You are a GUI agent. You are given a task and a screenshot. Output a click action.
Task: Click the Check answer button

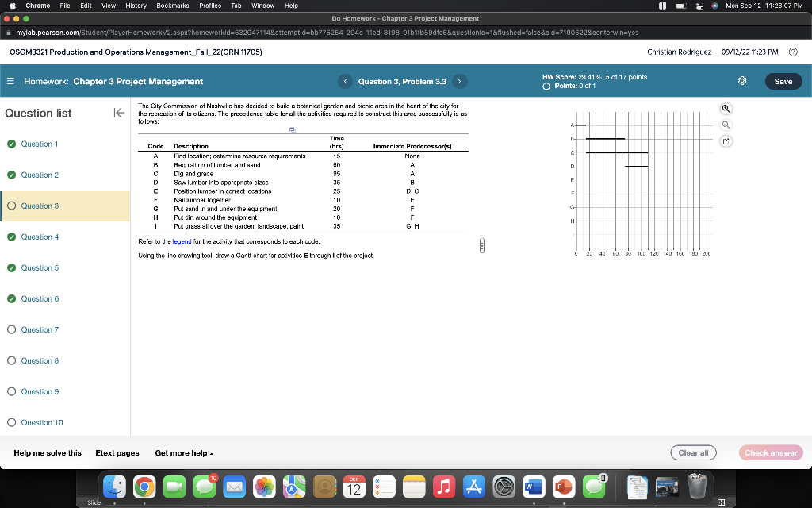(771, 453)
